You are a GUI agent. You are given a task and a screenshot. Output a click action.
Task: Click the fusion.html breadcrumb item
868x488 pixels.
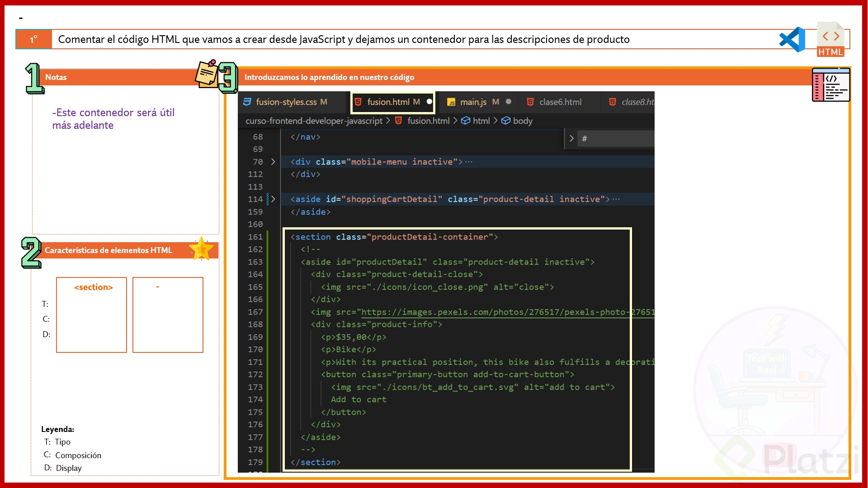(x=428, y=121)
